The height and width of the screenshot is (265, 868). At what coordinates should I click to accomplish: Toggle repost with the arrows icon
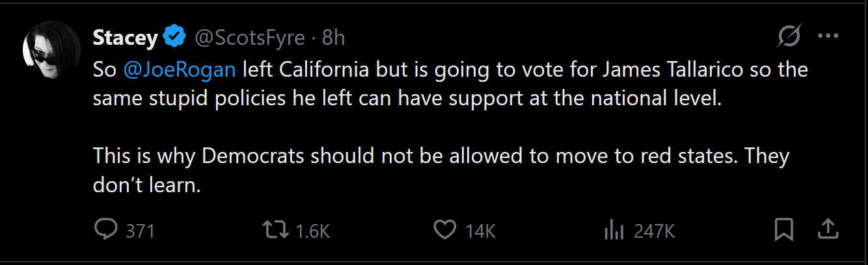(276, 229)
